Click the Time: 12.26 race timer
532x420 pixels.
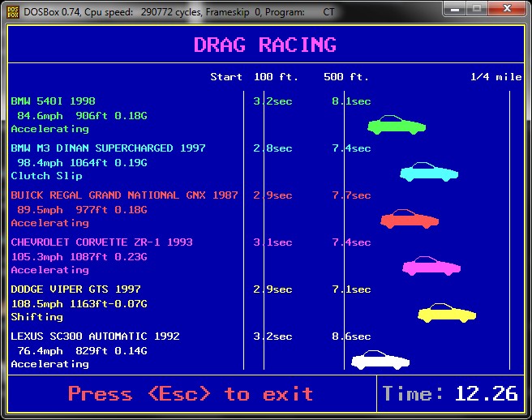[x=450, y=394]
